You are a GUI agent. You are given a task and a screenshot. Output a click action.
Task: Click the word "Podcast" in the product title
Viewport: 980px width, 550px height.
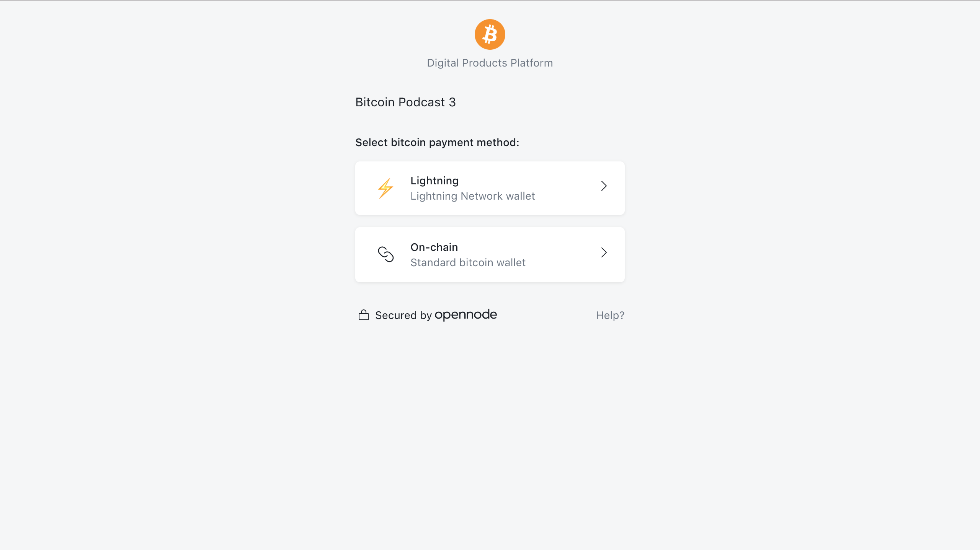[421, 102]
